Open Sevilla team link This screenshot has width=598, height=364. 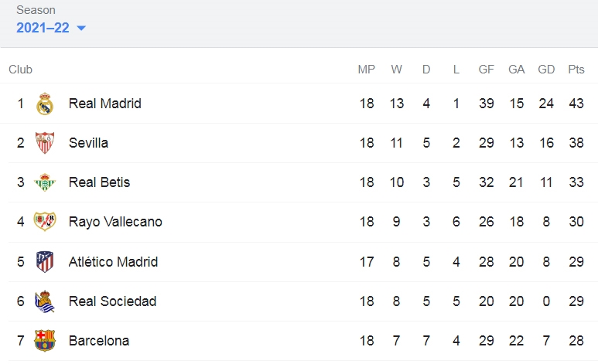(88, 143)
